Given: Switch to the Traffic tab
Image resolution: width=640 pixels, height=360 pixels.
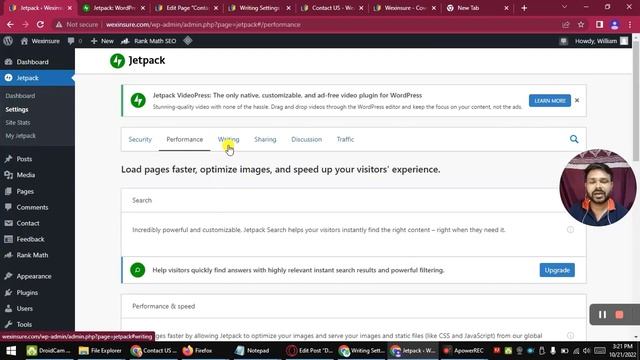Looking at the screenshot, I should [345, 140].
